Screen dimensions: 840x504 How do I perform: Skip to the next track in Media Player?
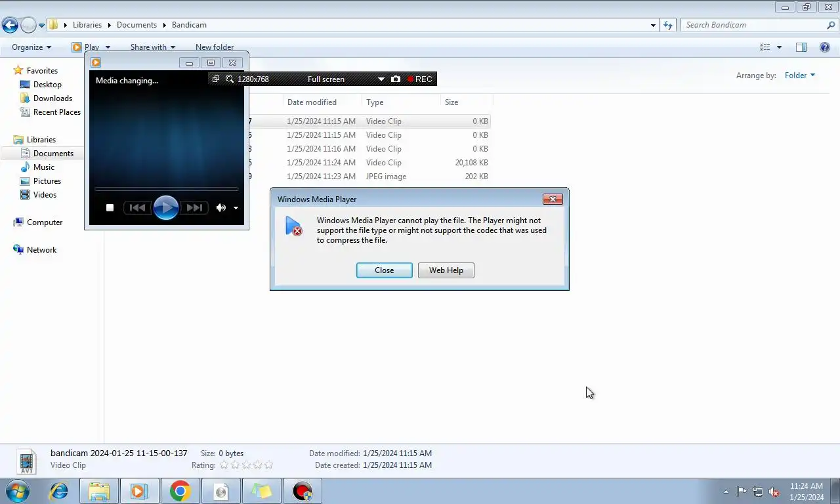(194, 208)
